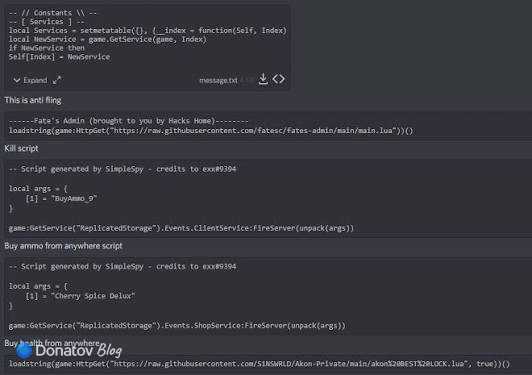This screenshot has width=532, height=375.
Task: Select the "Kill script" message text
Action: click(x=21, y=148)
